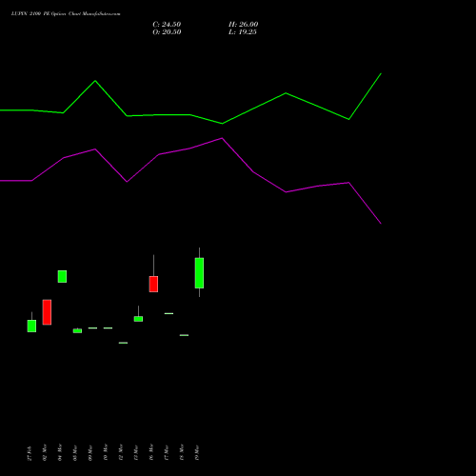Select the 04 Mar date label
The width and height of the screenshot is (476, 476).
[60, 452]
